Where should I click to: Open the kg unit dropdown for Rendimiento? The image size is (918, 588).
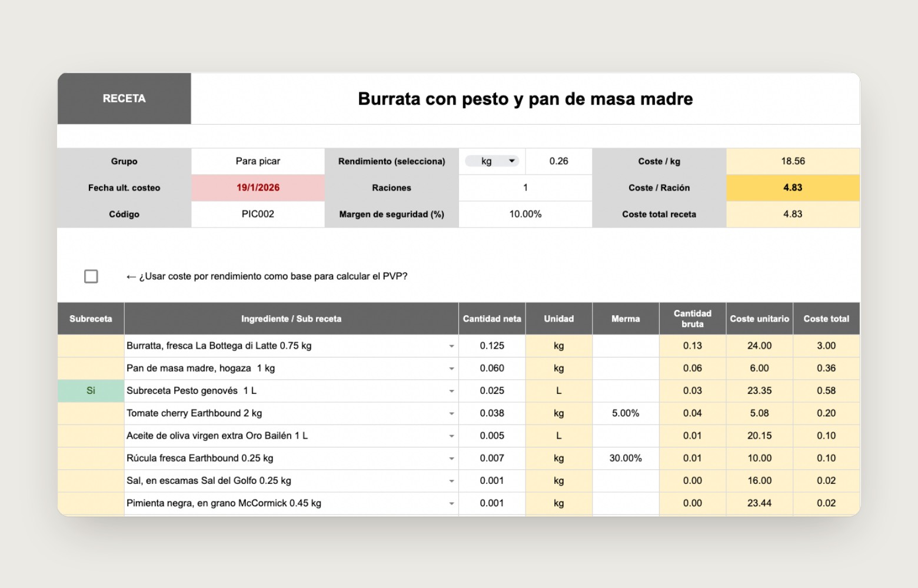pos(492,161)
